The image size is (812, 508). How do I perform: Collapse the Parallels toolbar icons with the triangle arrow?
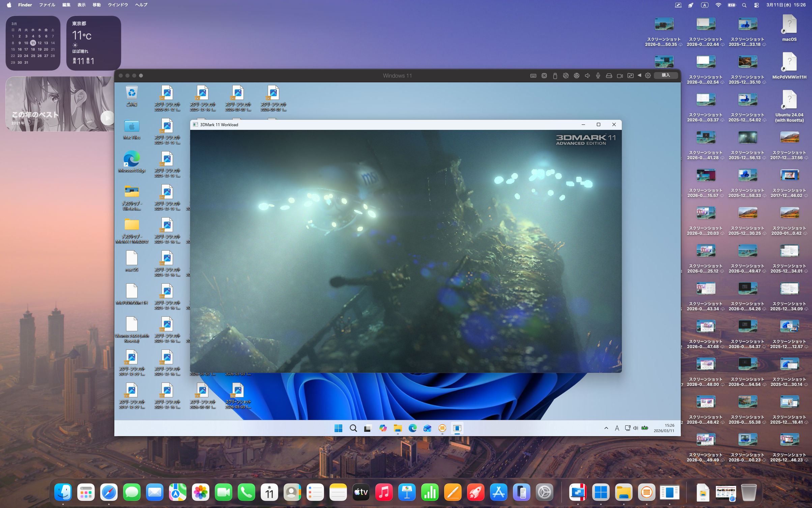tap(639, 76)
